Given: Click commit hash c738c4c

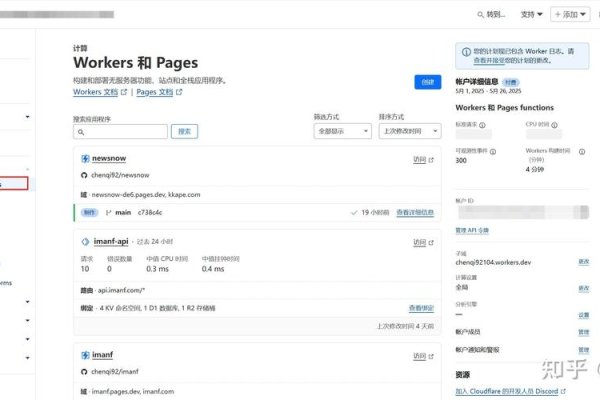Looking at the screenshot, I should tap(150, 212).
